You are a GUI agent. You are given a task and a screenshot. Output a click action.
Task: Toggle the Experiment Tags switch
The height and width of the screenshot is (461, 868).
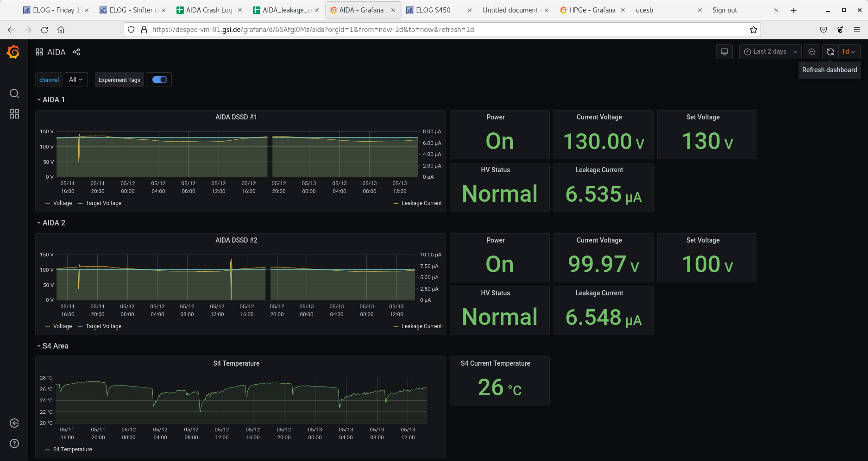(x=159, y=80)
